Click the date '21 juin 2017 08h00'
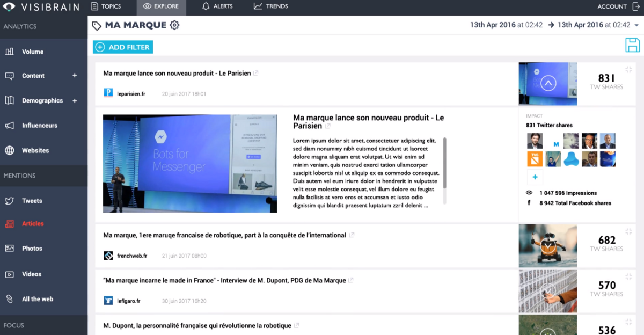Viewport: 644px width, 335px height. click(184, 256)
